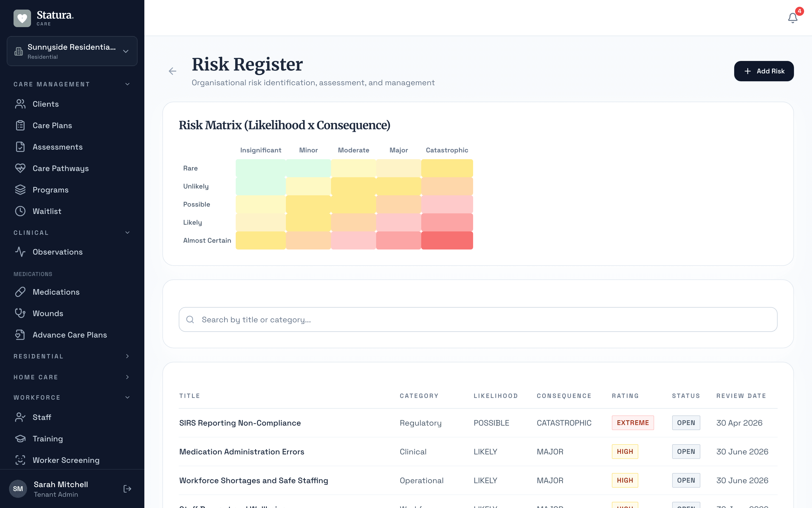Click the search magnifier icon
This screenshot has width=812, height=508.
pos(190,319)
